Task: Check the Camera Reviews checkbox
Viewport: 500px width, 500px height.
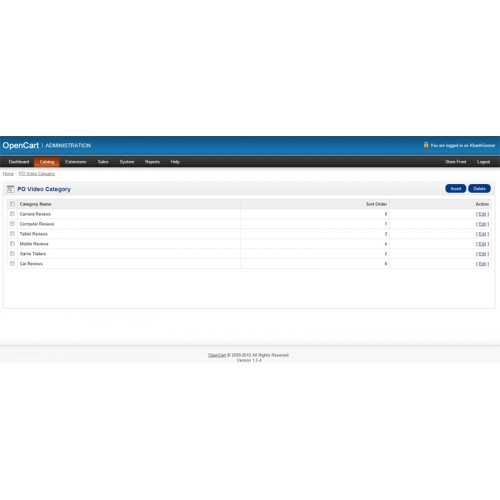Action: tap(12, 214)
